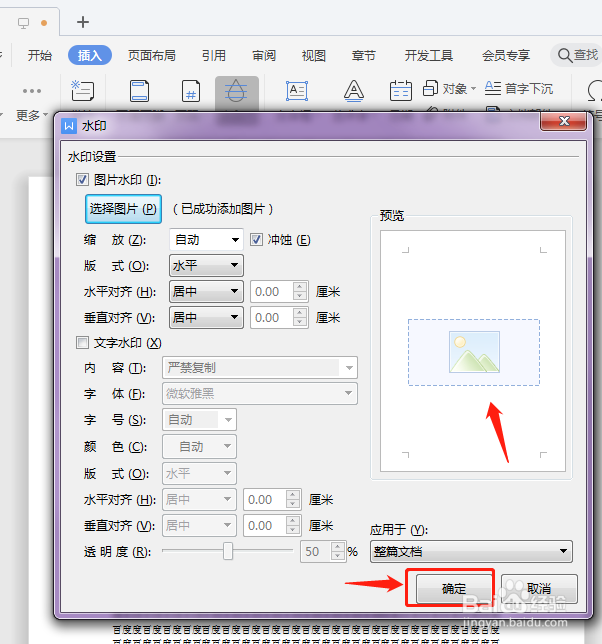The height and width of the screenshot is (644, 602).
Task: Switch to the View tab
Action: pos(313,55)
